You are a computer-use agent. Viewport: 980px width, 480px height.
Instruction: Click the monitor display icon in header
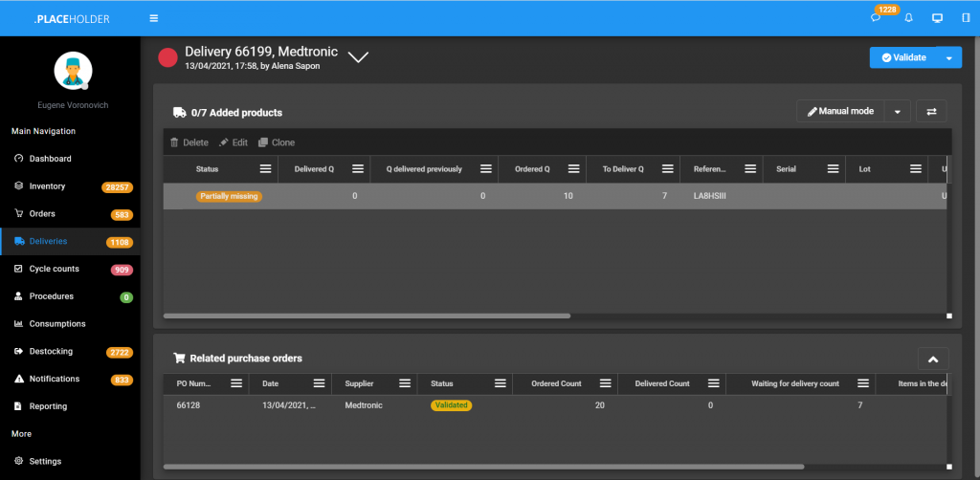pyautogui.click(x=937, y=18)
